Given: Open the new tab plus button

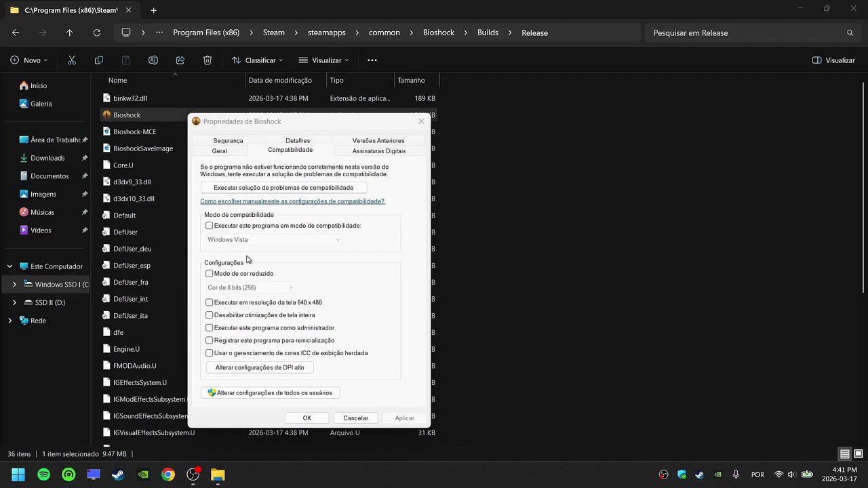Looking at the screenshot, I should (x=153, y=10).
